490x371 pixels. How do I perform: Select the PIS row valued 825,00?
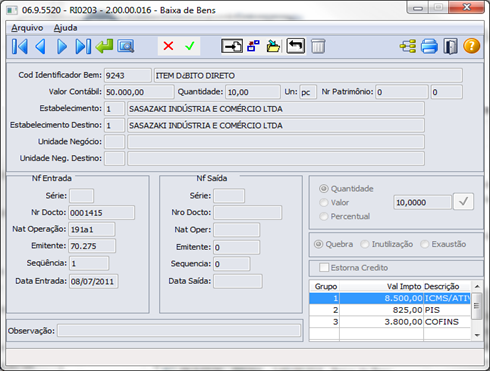click(x=390, y=310)
